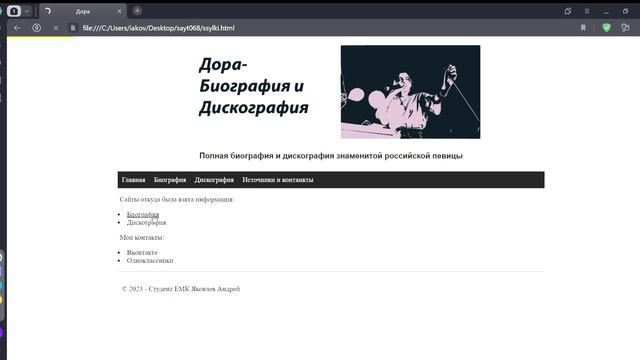Restore down the browser window
The height and width of the screenshot is (360, 640).
[625, 11]
